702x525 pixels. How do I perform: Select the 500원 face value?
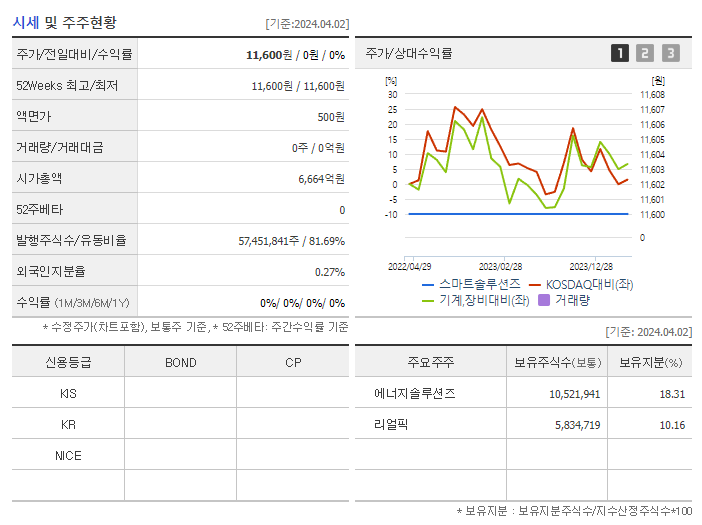331,117
